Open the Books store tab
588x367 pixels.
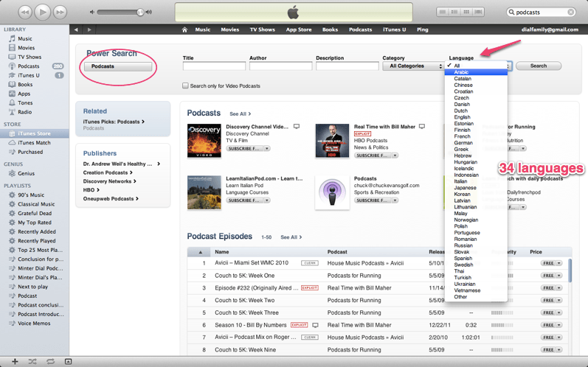(x=330, y=29)
